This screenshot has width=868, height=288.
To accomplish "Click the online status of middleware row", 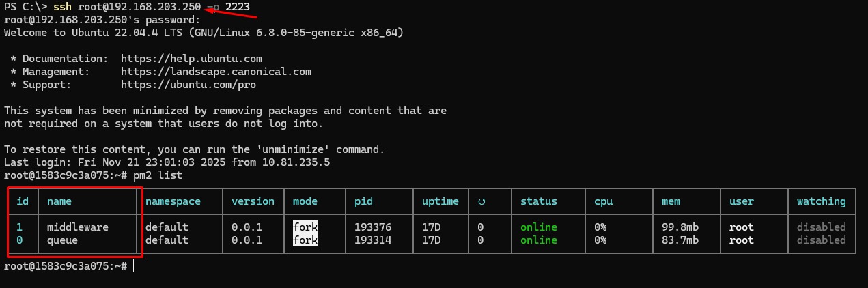I will coord(538,227).
